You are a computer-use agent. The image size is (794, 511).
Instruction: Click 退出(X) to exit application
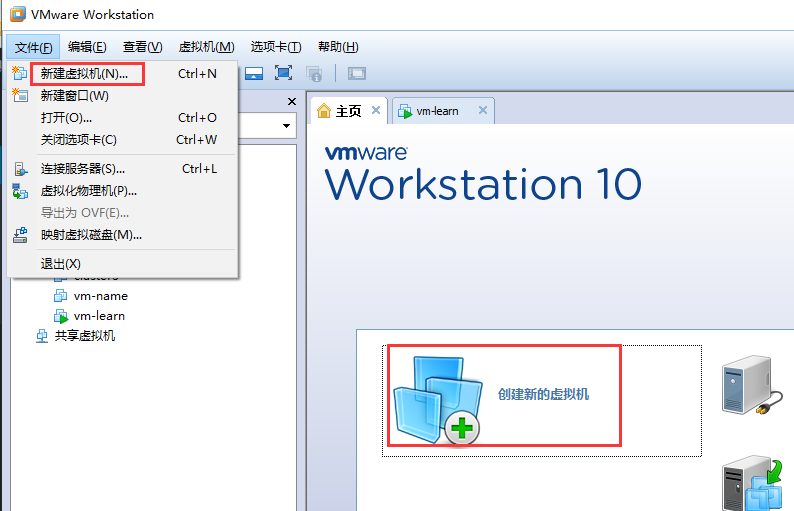(x=123, y=264)
